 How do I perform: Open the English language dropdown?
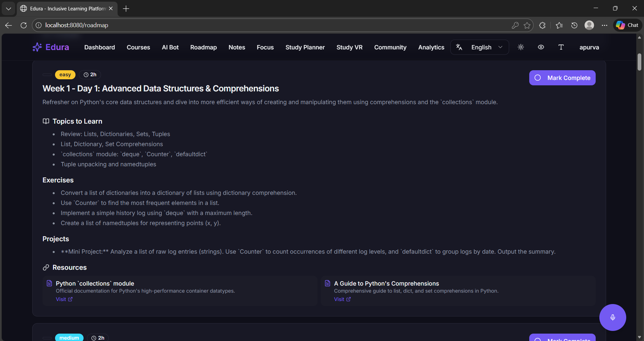click(x=480, y=47)
